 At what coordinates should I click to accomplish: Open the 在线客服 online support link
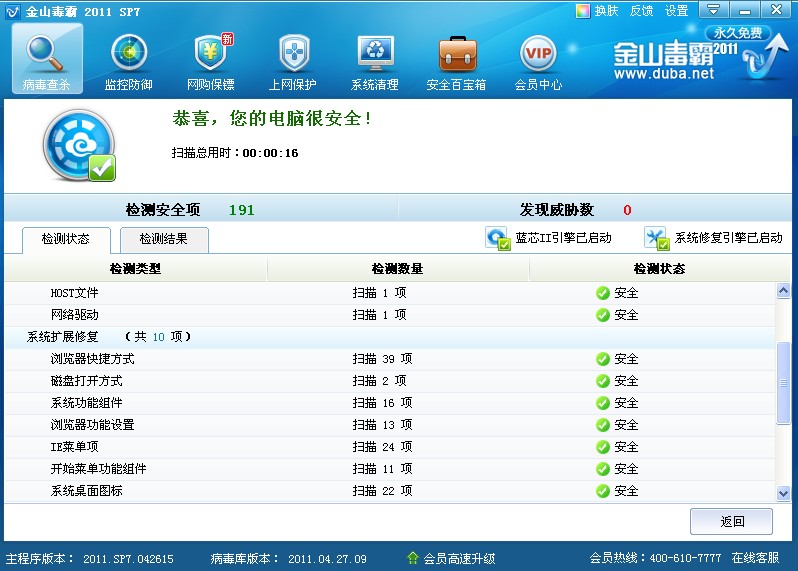pos(755,558)
